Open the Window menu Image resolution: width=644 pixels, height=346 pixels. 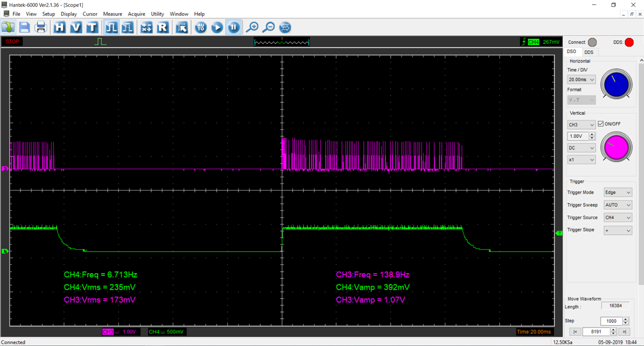(179, 14)
